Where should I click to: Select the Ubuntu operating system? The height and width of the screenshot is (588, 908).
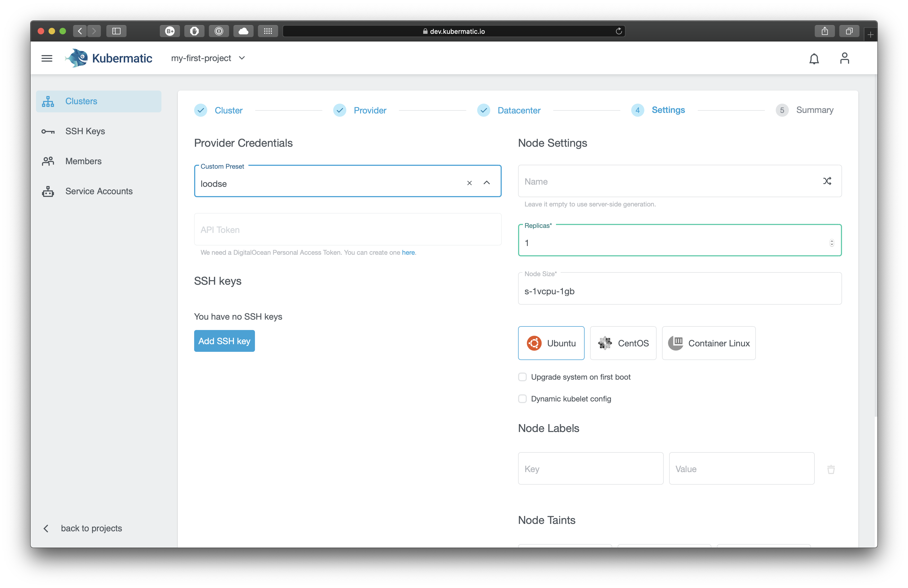[551, 343]
